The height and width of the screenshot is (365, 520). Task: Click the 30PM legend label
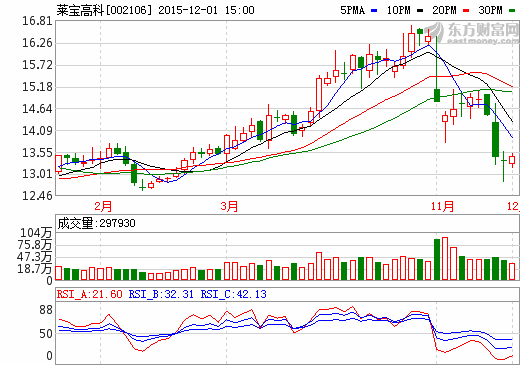[x=490, y=10]
